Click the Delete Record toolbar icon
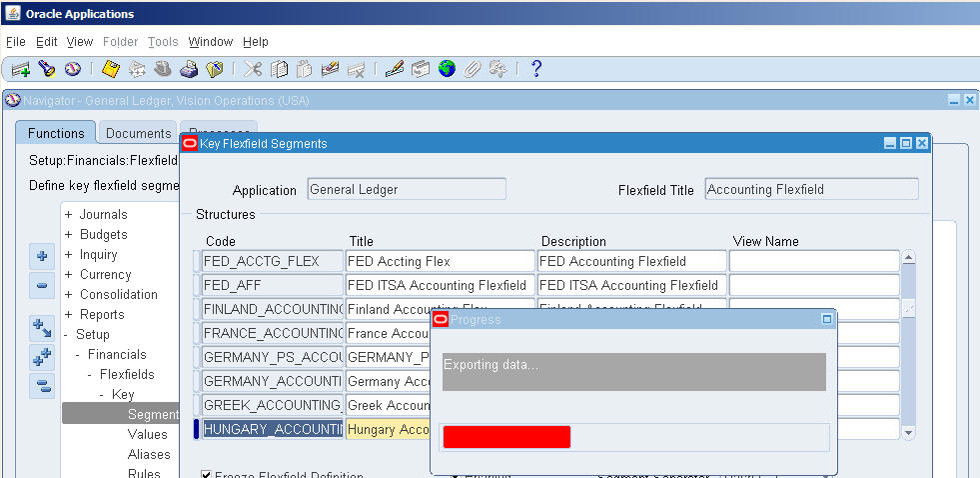The image size is (980, 478). pos(357,69)
